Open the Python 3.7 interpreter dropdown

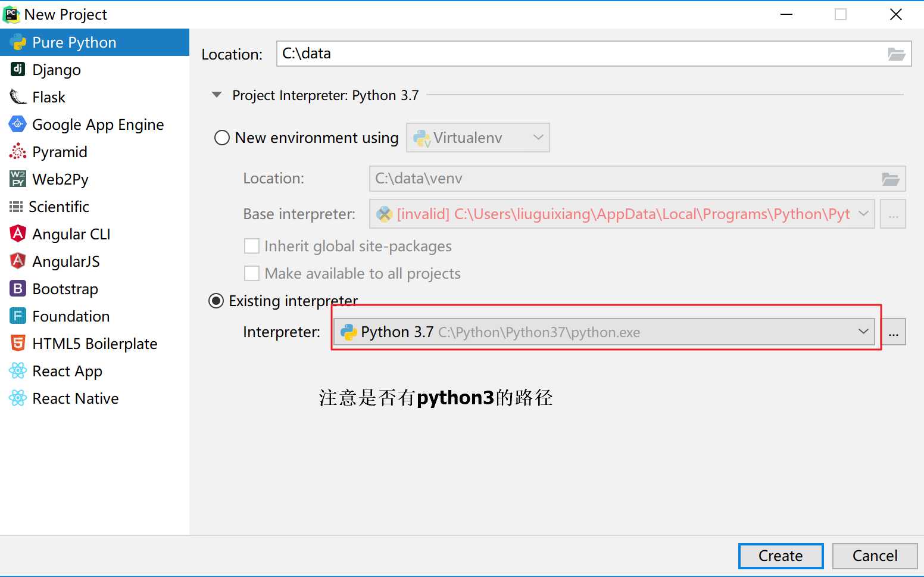(604, 332)
